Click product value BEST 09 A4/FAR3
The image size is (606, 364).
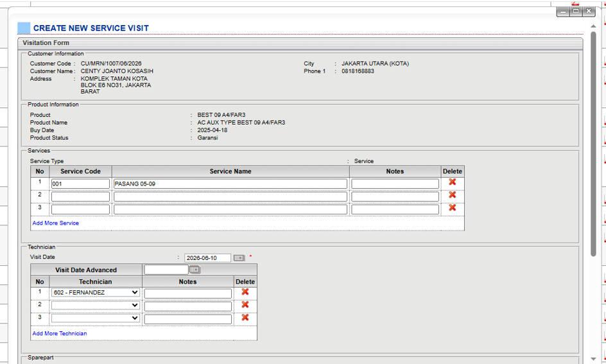click(x=221, y=115)
